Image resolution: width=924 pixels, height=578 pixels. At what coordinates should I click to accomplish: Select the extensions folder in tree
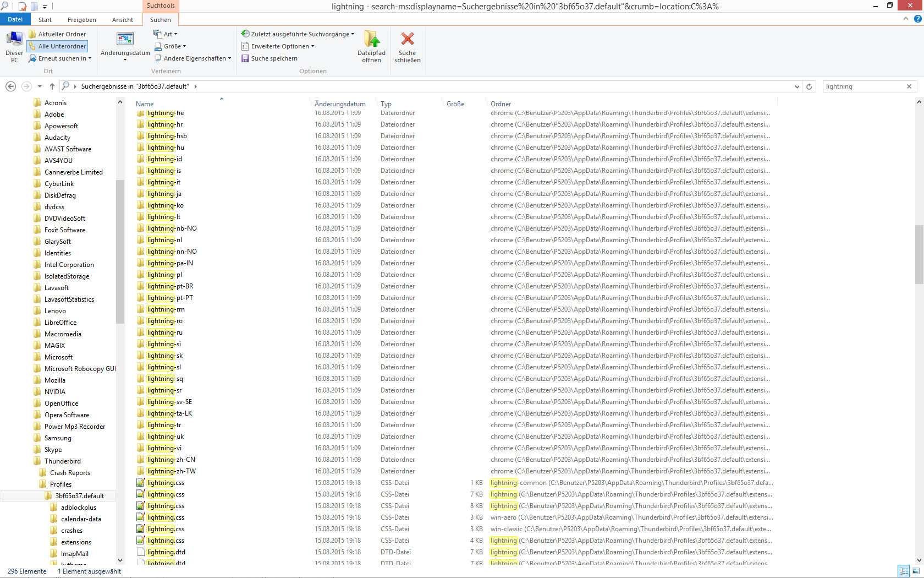click(x=76, y=542)
